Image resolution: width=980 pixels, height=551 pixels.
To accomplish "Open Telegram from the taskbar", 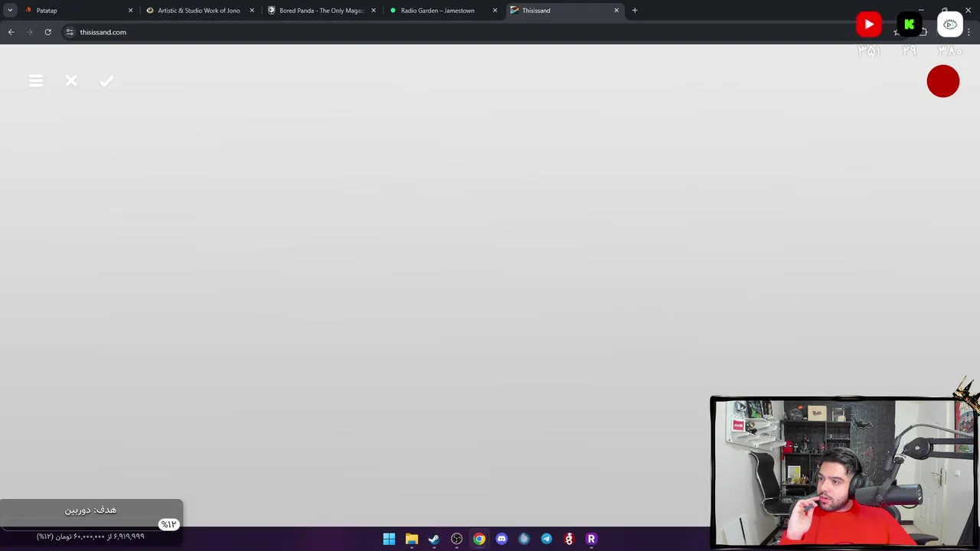I will click(547, 539).
